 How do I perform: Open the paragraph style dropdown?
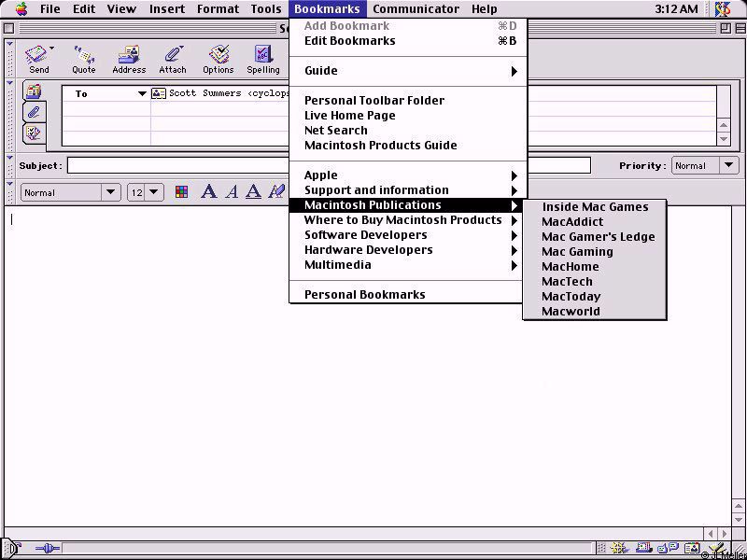coord(71,192)
